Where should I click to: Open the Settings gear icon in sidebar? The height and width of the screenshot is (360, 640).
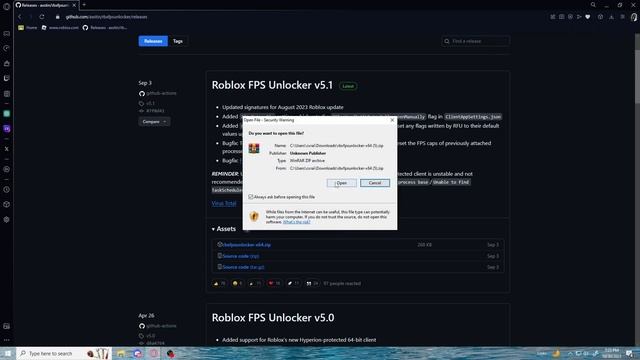7,220
